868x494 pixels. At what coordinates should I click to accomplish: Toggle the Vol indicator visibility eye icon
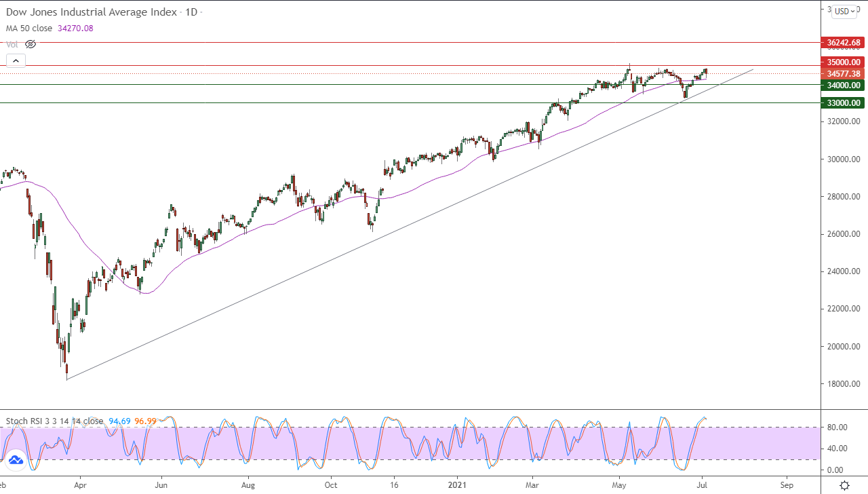(x=31, y=44)
